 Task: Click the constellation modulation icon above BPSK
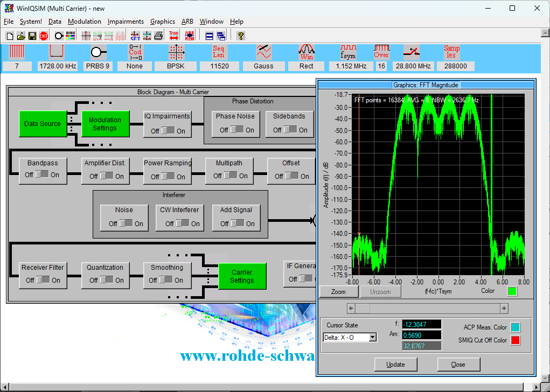tap(176, 52)
